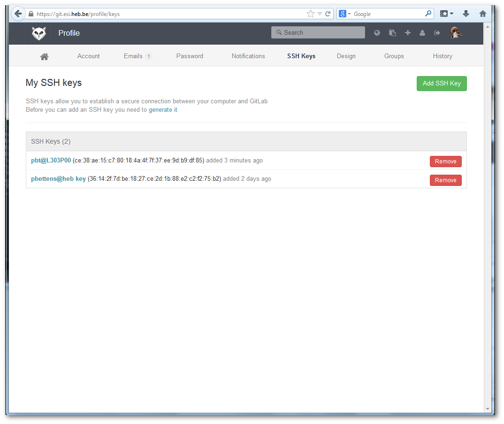Remove the pbettens@heb key
Image resolution: width=504 pixels, height=424 pixels.
point(445,180)
